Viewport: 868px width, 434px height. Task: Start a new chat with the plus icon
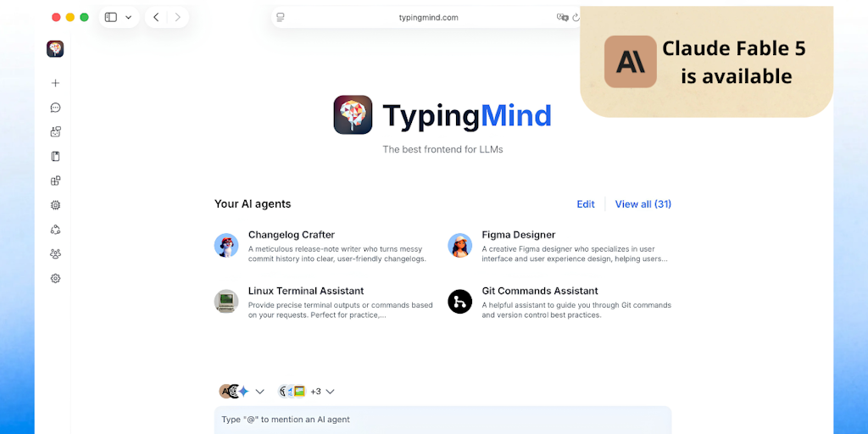pos(55,83)
